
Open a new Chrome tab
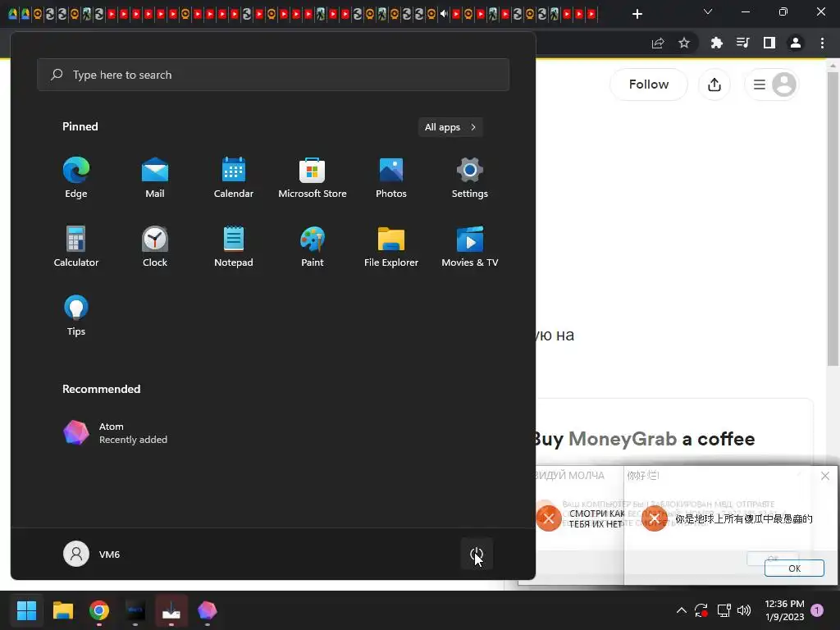tap(637, 14)
